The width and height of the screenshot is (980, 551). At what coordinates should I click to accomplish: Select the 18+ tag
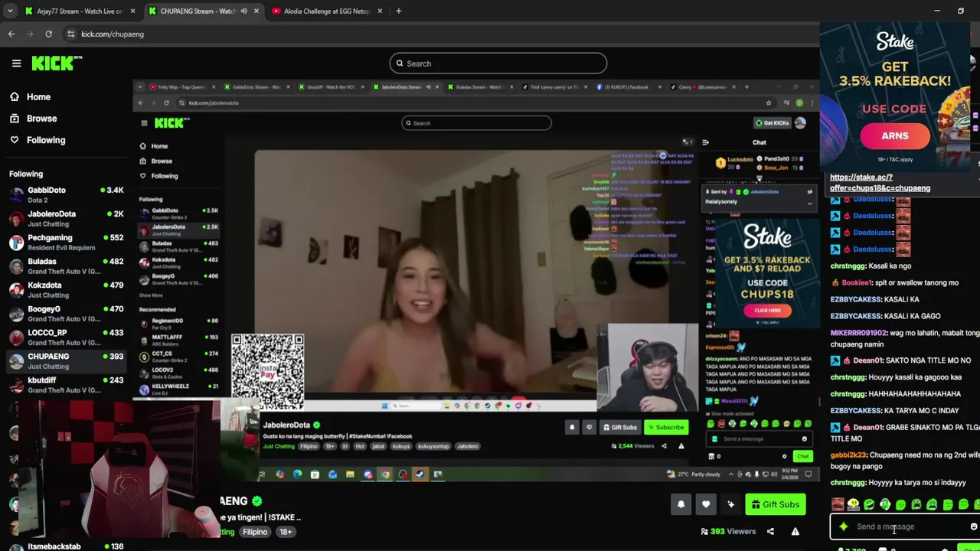[285, 532]
